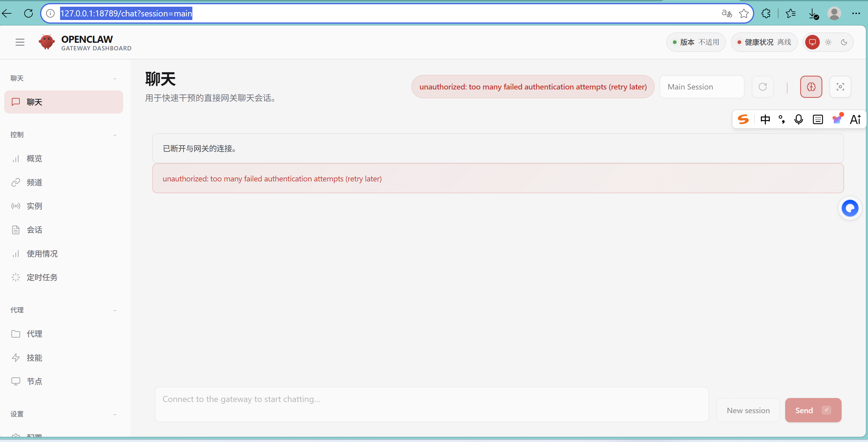This screenshot has height=442, width=868.
Task: Collapse the 聊天 sidebar section
Action: [x=115, y=79]
